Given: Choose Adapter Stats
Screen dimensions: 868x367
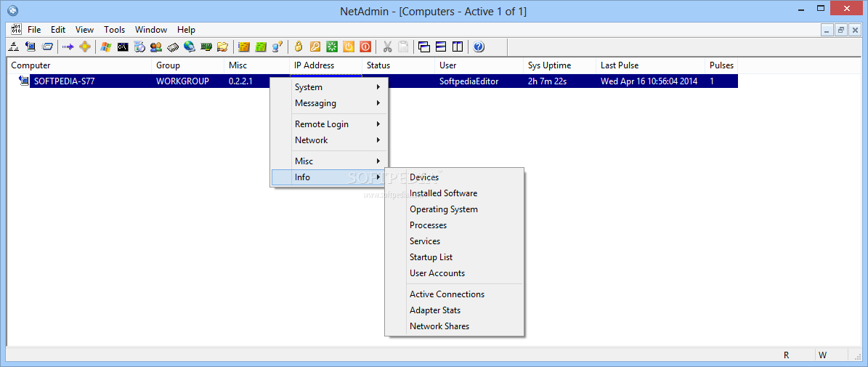Looking at the screenshot, I should (x=455, y=310).
